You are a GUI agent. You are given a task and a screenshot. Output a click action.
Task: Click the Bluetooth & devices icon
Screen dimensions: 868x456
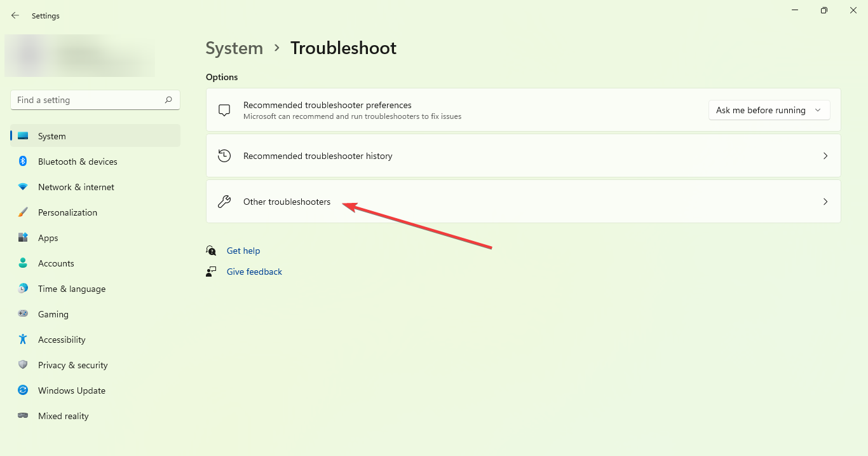(23, 162)
